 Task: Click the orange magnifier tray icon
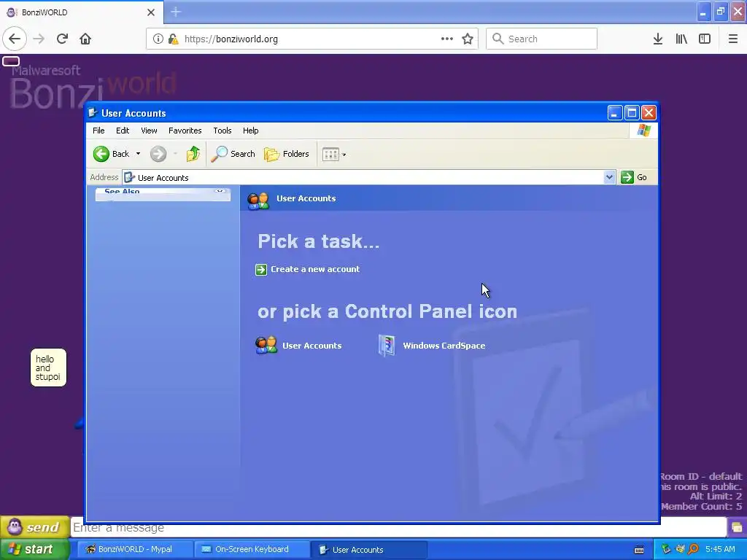click(x=693, y=549)
